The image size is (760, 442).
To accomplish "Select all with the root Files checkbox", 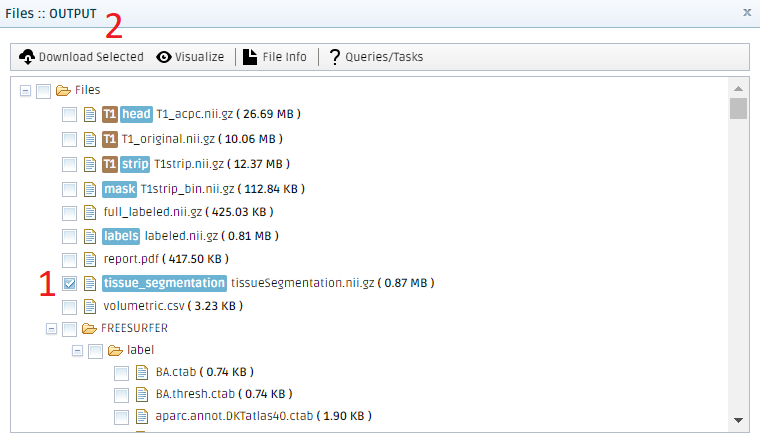I will point(44,91).
